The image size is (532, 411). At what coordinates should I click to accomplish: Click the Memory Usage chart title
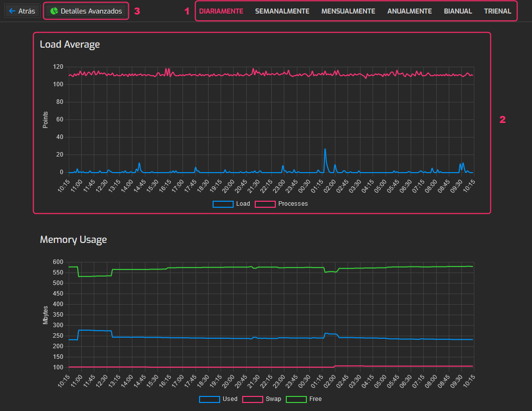[x=73, y=240]
